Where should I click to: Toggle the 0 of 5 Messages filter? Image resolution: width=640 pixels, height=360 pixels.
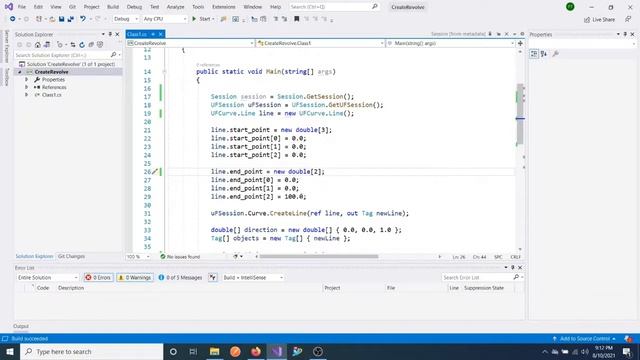tap(180, 278)
